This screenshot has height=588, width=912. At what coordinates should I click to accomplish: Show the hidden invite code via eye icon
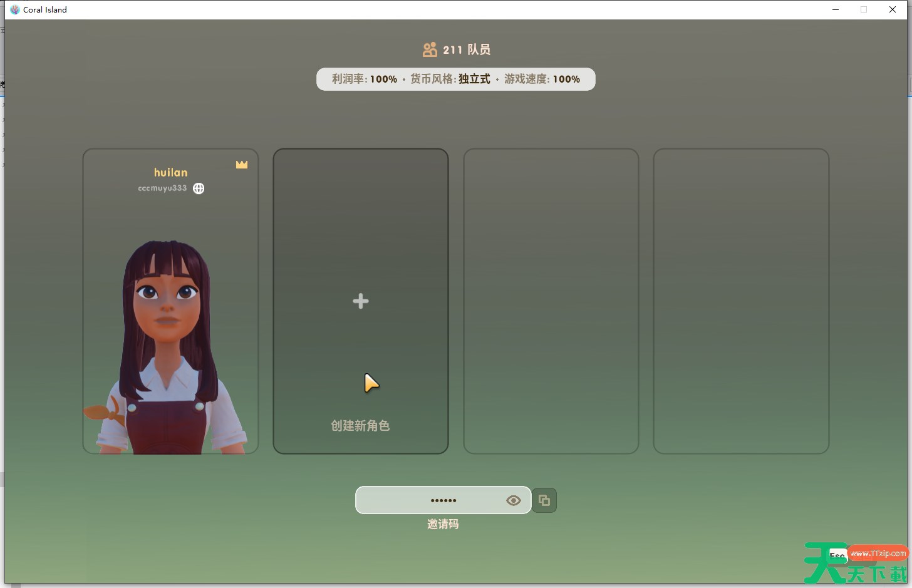tap(514, 500)
